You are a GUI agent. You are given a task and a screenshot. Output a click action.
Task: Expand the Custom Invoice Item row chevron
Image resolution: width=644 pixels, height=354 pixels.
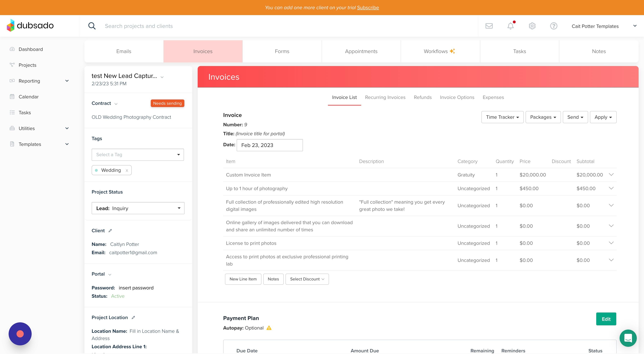coord(611,174)
